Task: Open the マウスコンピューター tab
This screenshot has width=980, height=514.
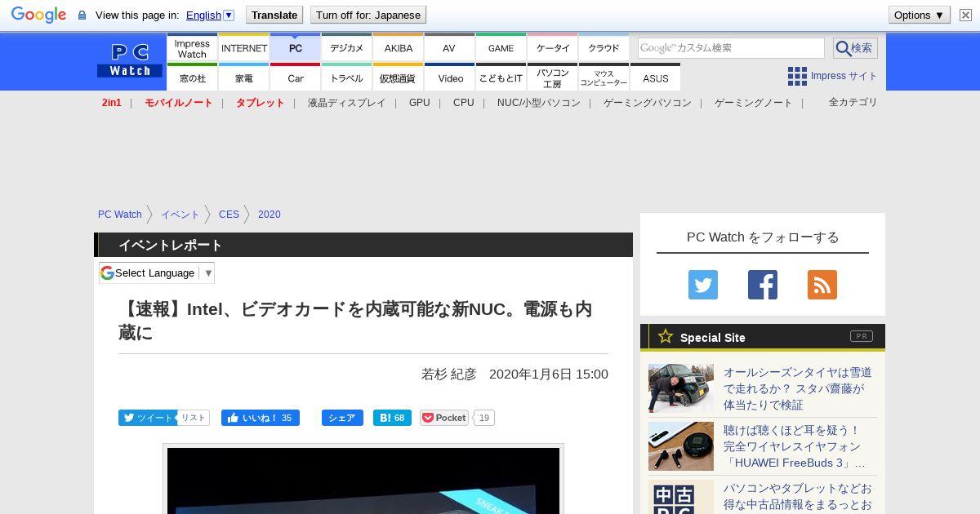Action: 604,78
